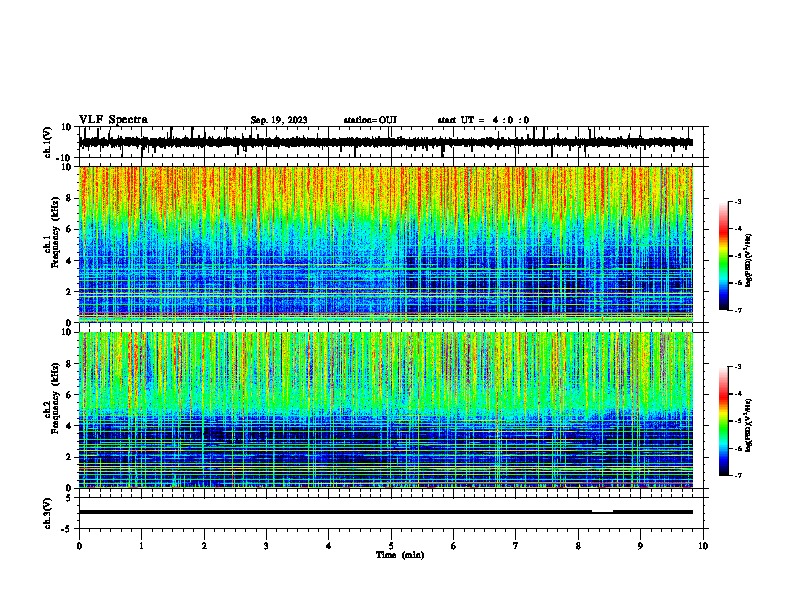This screenshot has height=612, width=792.
Task: Click the 'station=OUJ' header label
Action: [370, 120]
